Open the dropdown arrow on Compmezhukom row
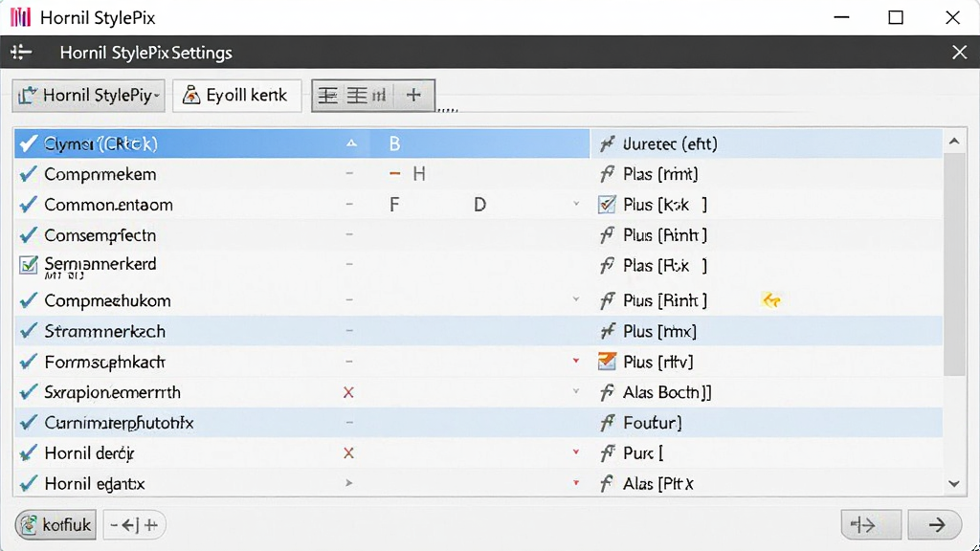 [x=575, y=299]
